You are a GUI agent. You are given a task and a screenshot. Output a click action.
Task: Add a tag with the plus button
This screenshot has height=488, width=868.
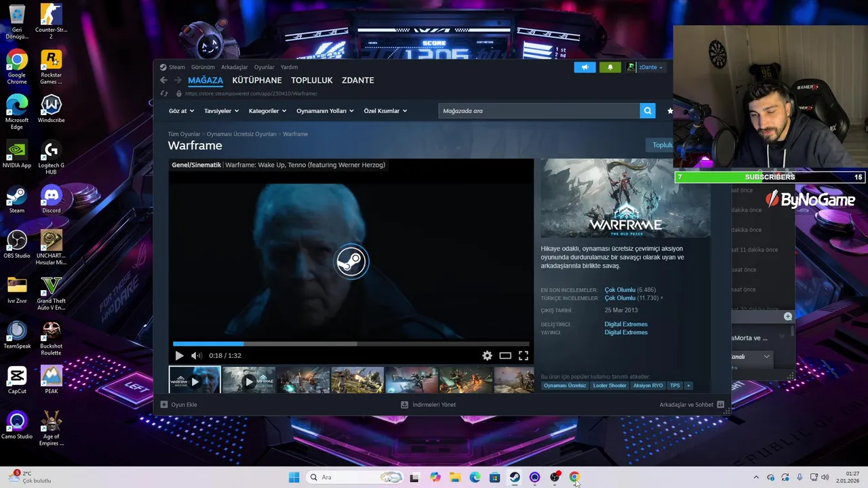(x=688, y=386)
